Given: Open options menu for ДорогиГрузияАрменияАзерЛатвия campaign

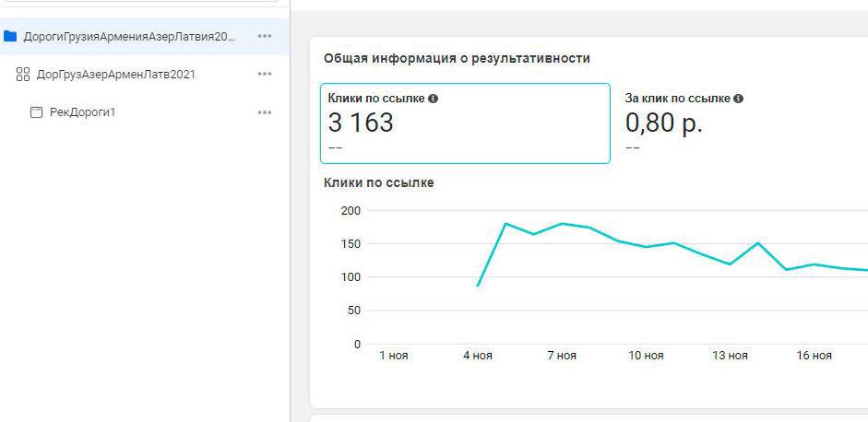Looking at the screenshot, I should click(265, 36).
